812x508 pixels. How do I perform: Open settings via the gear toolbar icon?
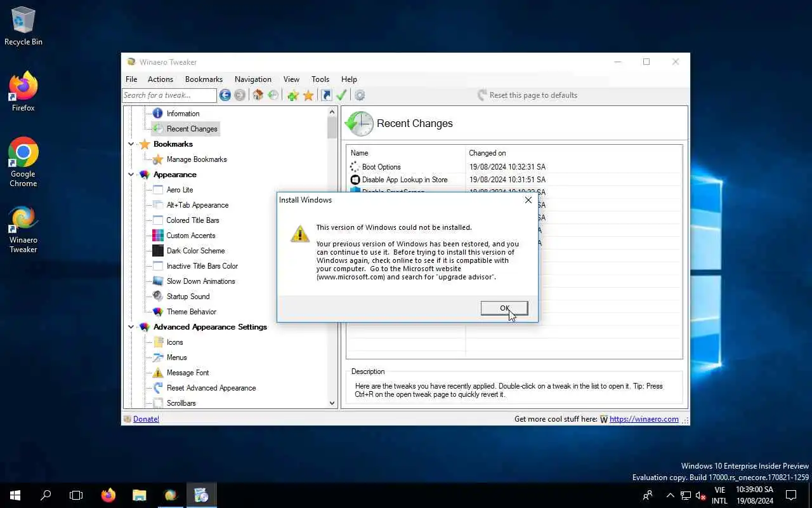360,95
